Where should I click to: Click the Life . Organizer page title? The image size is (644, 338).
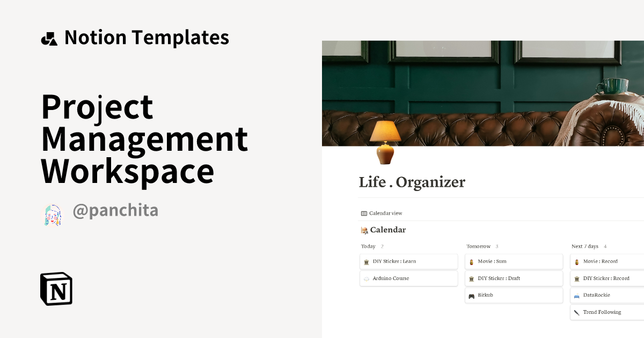click(x=412, y=182)
